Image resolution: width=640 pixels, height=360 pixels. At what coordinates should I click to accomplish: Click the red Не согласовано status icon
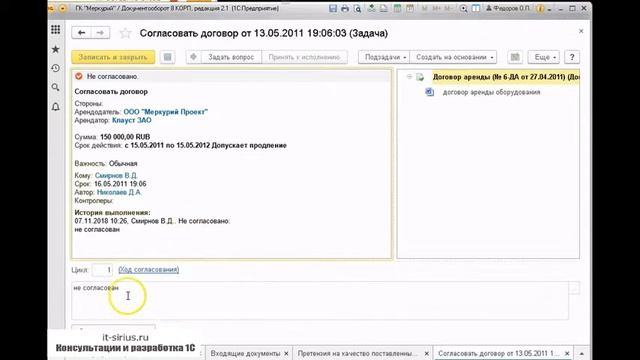[x=79, y=76]
